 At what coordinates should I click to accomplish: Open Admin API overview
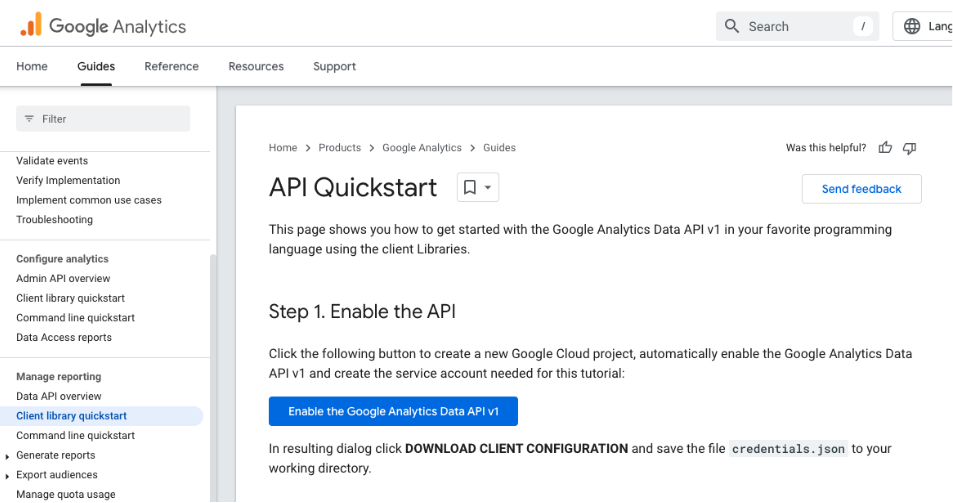pos(63,278)
